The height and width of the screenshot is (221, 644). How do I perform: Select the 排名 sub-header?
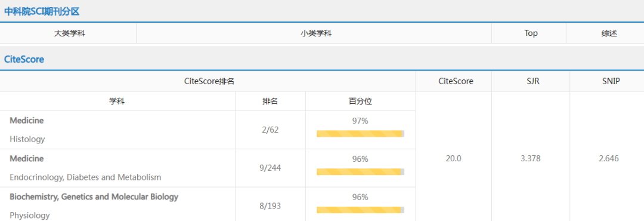(x=270, y=101)
